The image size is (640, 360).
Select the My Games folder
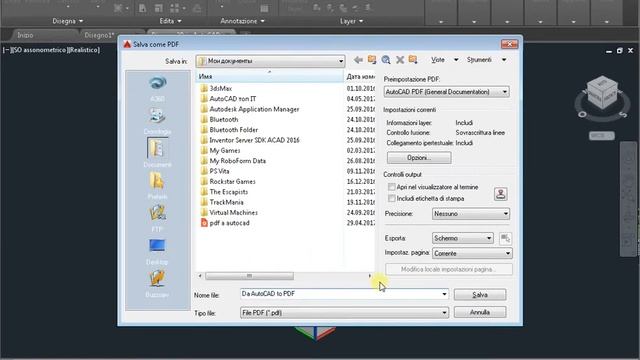(220, 151)
